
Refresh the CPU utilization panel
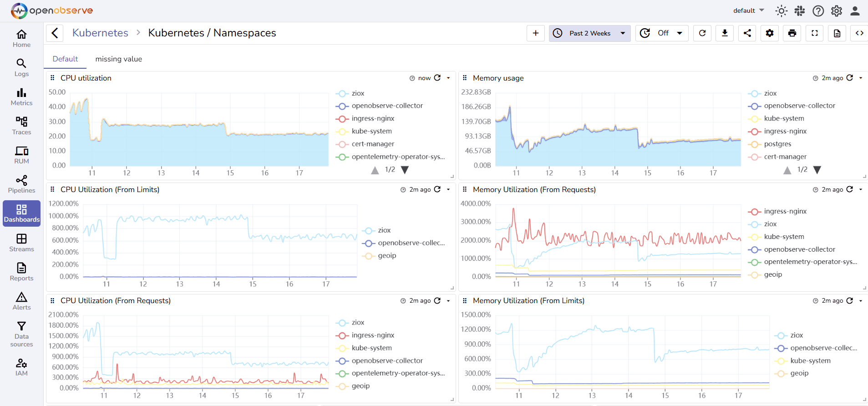click(437, 78)
